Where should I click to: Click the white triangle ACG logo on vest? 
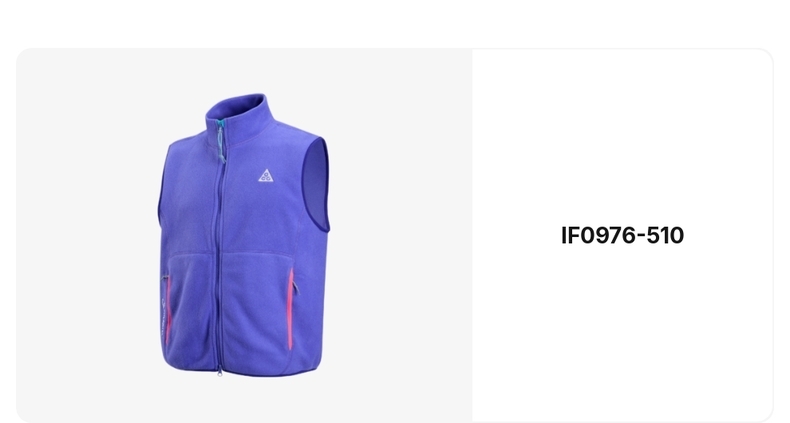266,175
